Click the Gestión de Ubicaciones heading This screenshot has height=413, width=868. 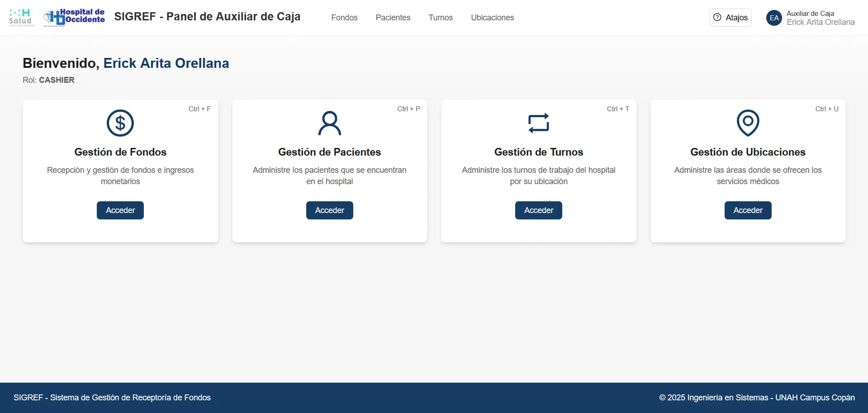tap(748, 152)
